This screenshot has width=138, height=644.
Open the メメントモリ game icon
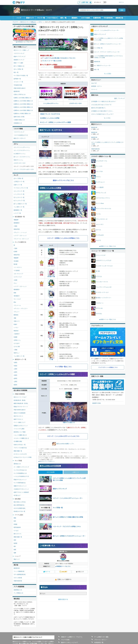click(93, 225)
